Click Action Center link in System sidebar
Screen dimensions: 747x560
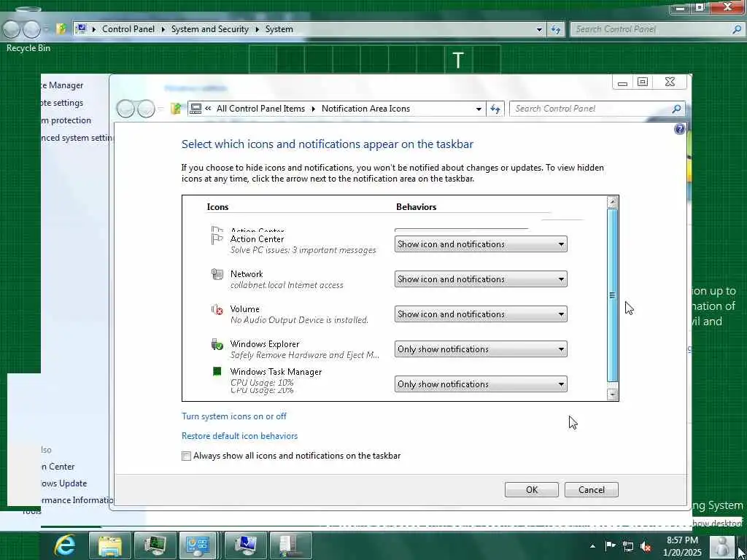click(x=58, y=467)
